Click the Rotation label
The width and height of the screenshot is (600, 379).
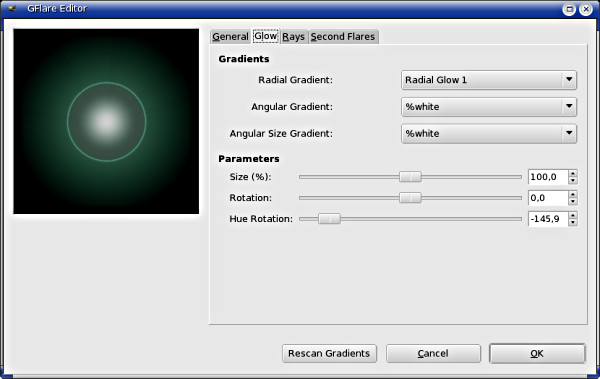click(251, 198)
